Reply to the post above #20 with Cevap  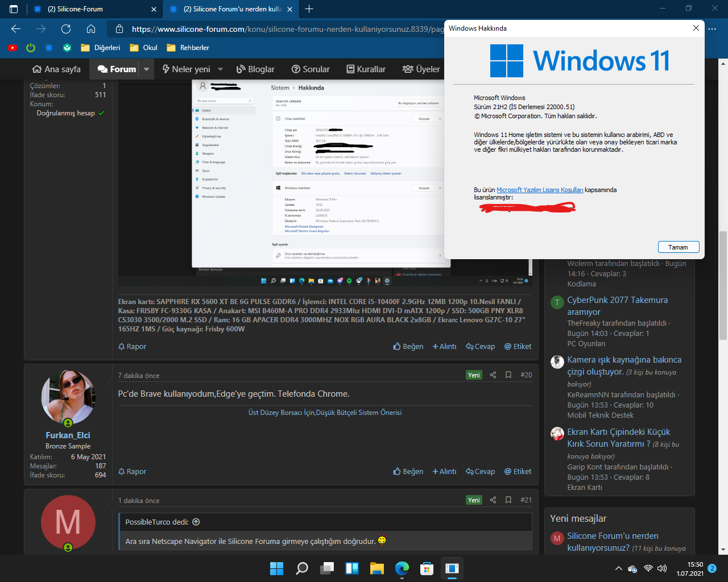(481, 347)
